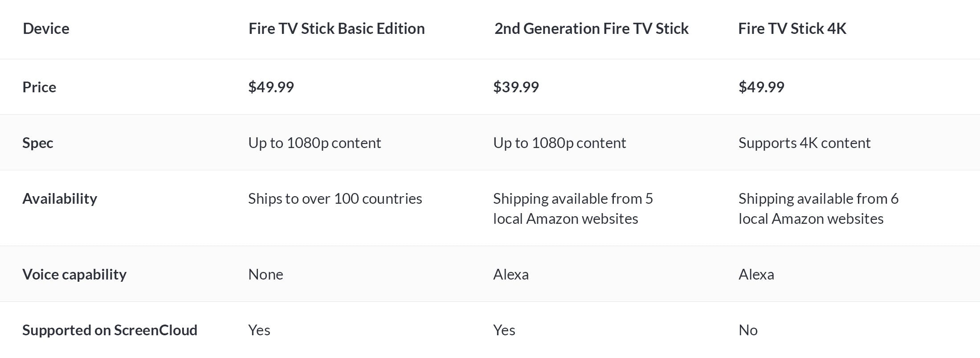Click Yes under 2nd Generation Fire TV Stick

click(504, 330)
